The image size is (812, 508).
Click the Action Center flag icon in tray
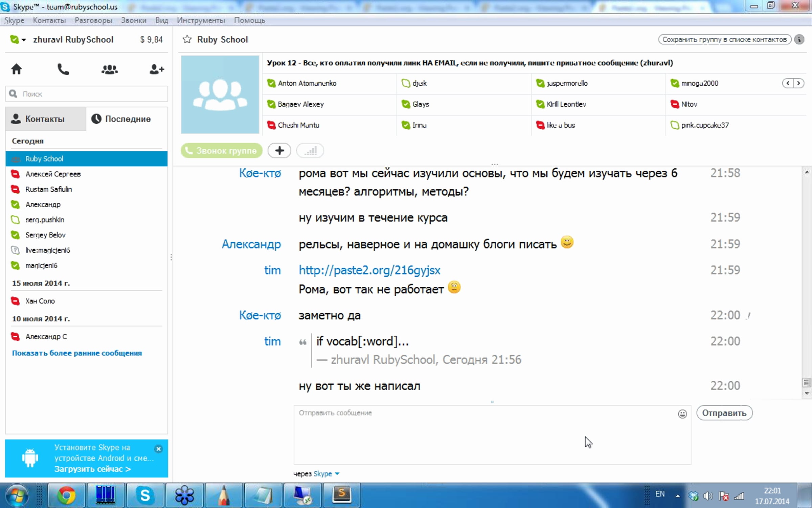[x=724, y=496]
